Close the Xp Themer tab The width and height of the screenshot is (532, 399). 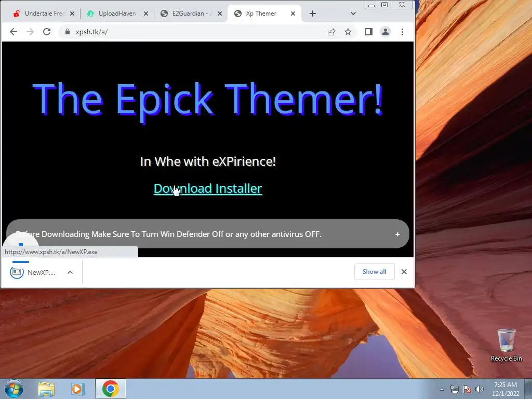point(293,14)
